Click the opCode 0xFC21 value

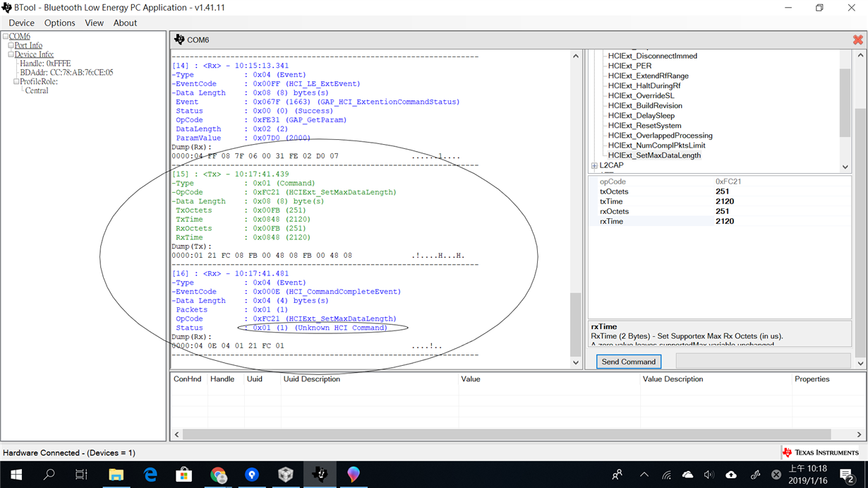(728, 181)
